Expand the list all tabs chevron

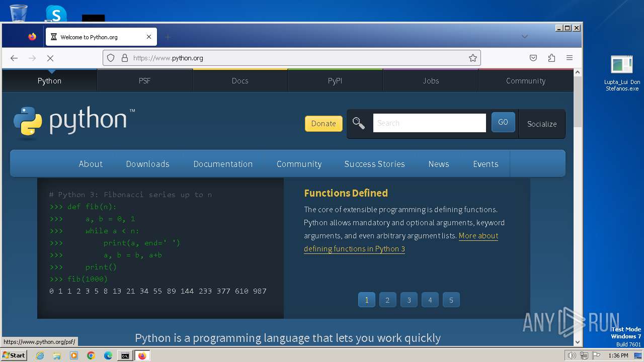click(525, 36)
